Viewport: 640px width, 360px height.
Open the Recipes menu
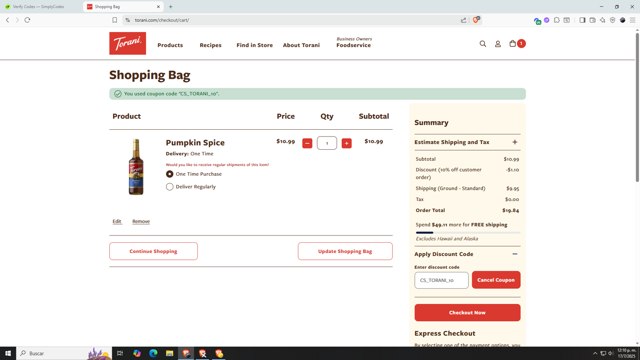click(x=210, y=45)
